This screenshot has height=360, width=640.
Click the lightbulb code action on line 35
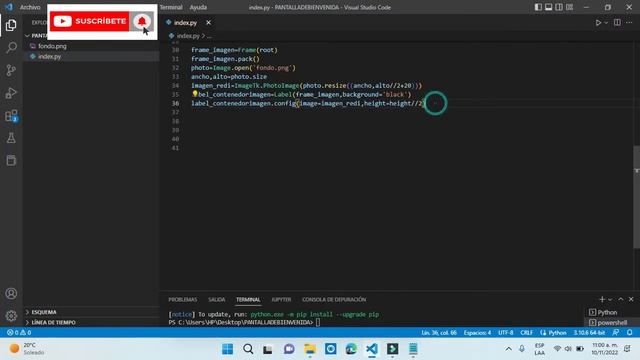tap(195, 94)
